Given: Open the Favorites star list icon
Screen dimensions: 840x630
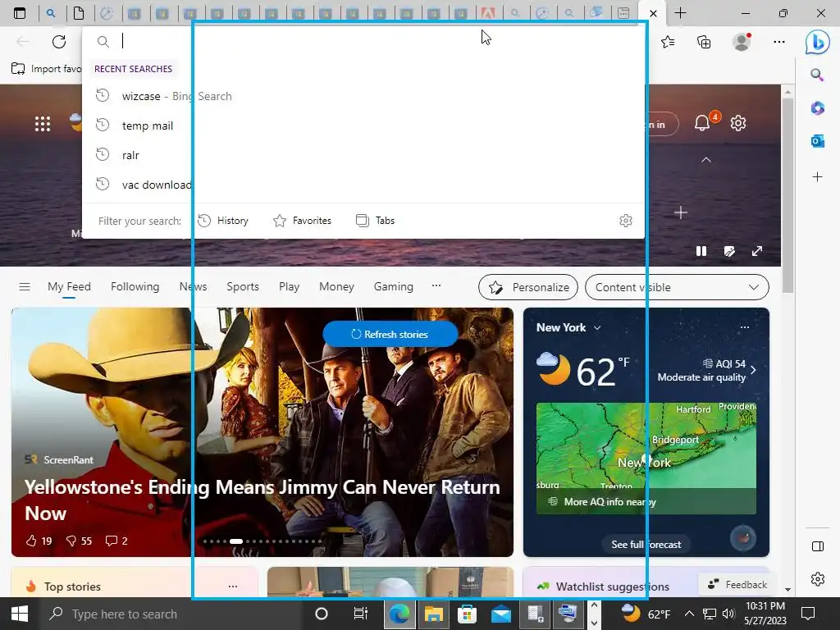Looking at the screenshot, I should pyautogui.click(x=668, y=42).
